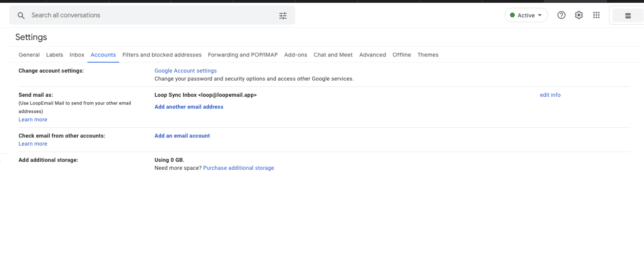
Task: Switch to the Themes tab
Action: [x=428, y=55]
